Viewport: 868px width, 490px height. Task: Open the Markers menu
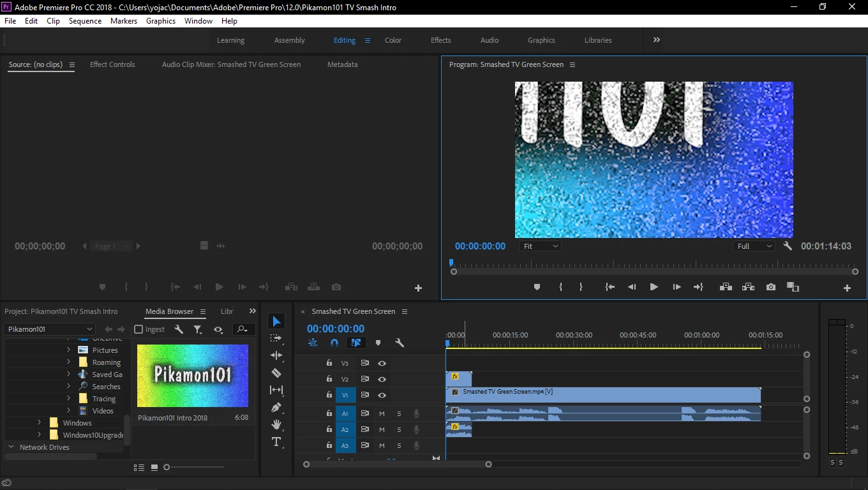(124, 20)
